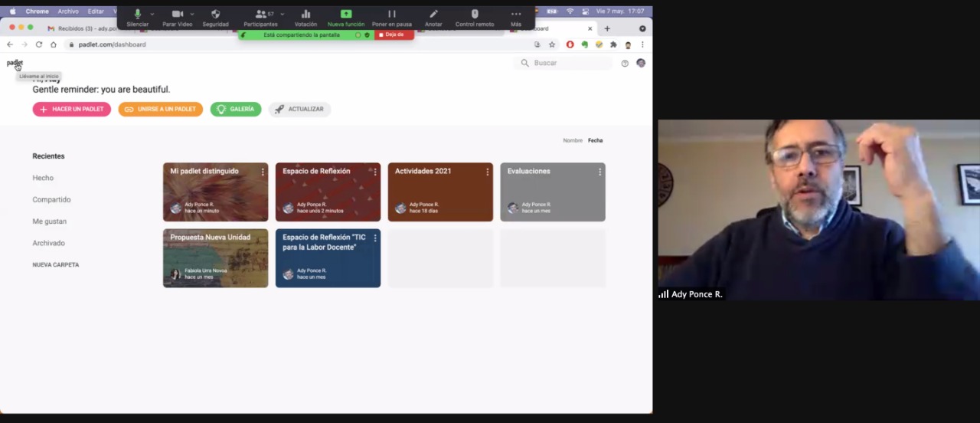Open Archivo menu in menu bar
Image resolution: width=980 pixels, height=423 pixels.
pos(68,11)
